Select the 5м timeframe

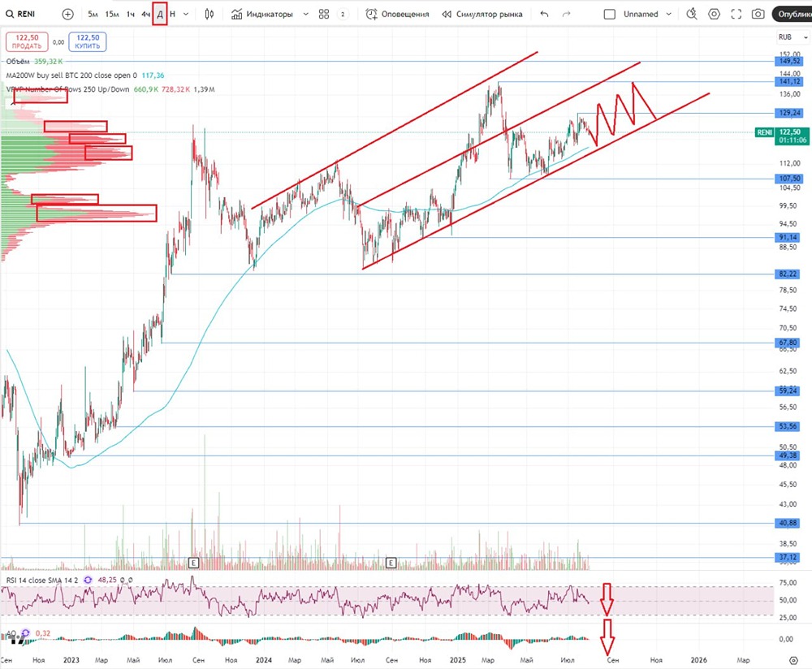point(93,14)
